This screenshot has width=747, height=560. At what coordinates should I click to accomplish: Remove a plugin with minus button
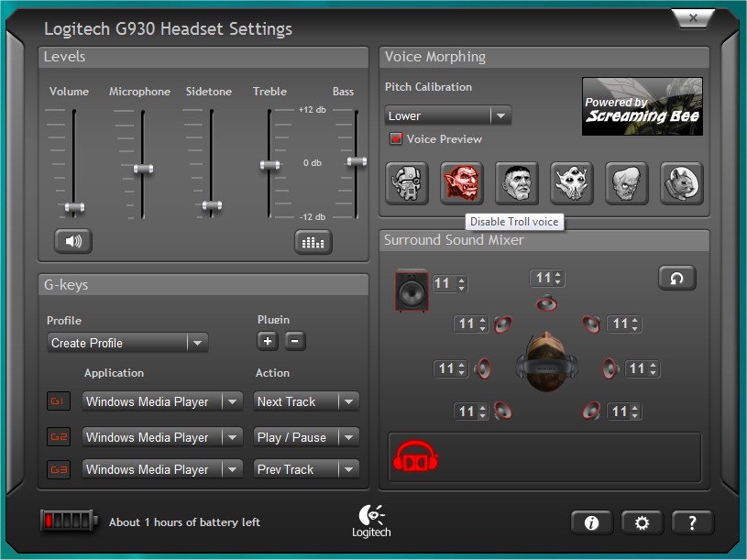coord(295,341)
